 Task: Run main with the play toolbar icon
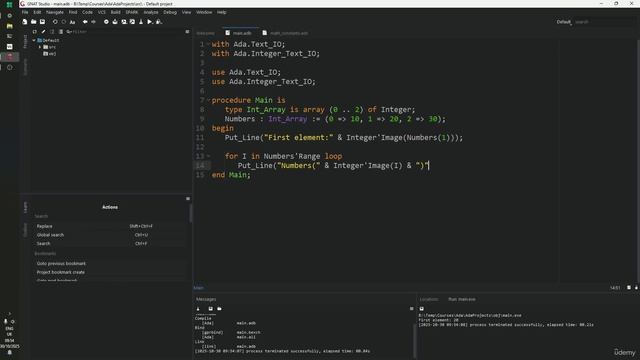click(150, 22)
